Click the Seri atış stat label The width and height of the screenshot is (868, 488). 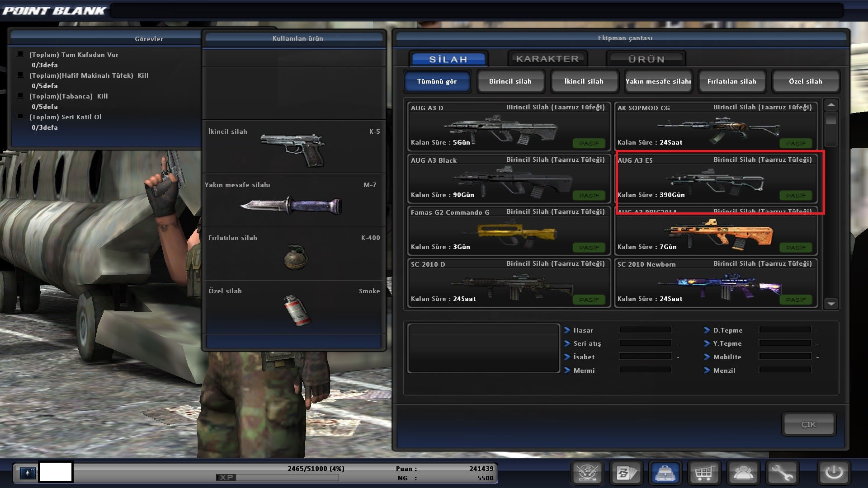click(x=587, y=343)
